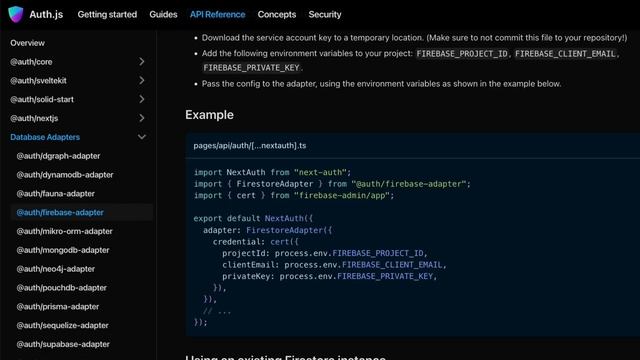This screenshot has width=640, height=360.
Task: Click the Example heading
Action: (x=209, y=115)
